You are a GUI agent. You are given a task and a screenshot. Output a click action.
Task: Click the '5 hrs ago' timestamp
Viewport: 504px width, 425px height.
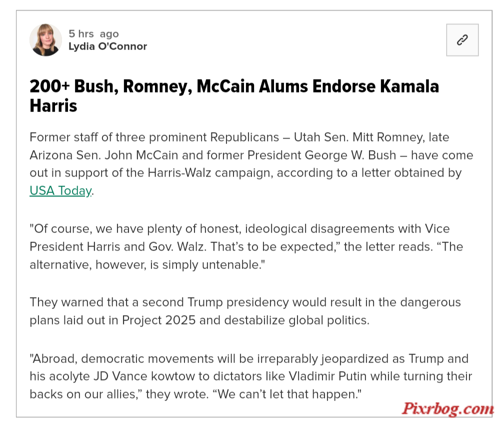[93, 34]
